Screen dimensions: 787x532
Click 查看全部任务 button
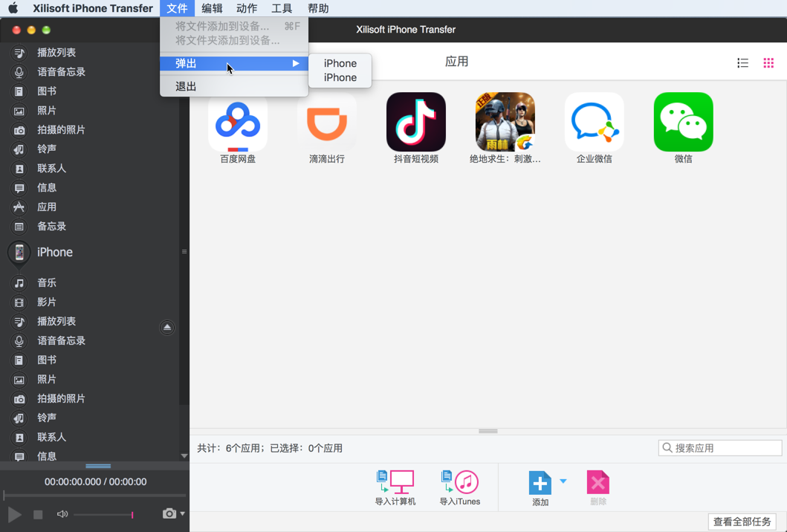point(742,522)
